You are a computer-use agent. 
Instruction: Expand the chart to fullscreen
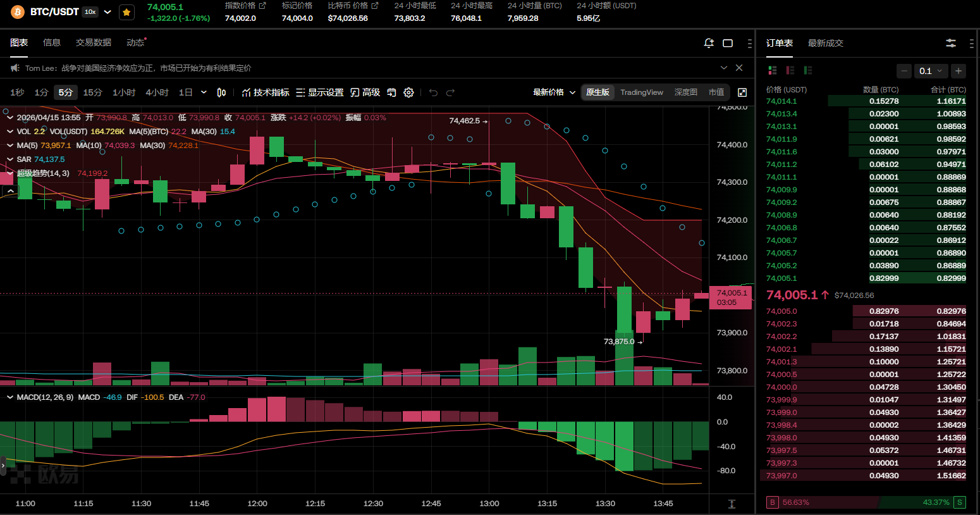[742, 92]
